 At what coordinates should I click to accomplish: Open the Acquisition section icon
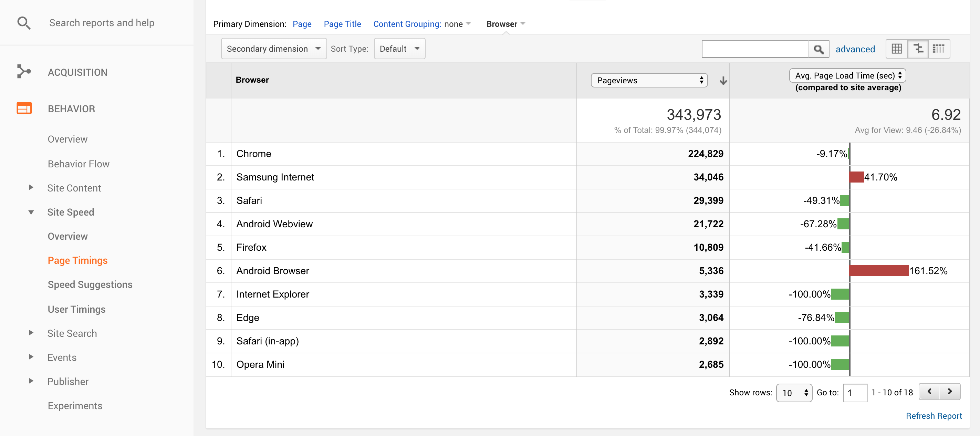24,72
